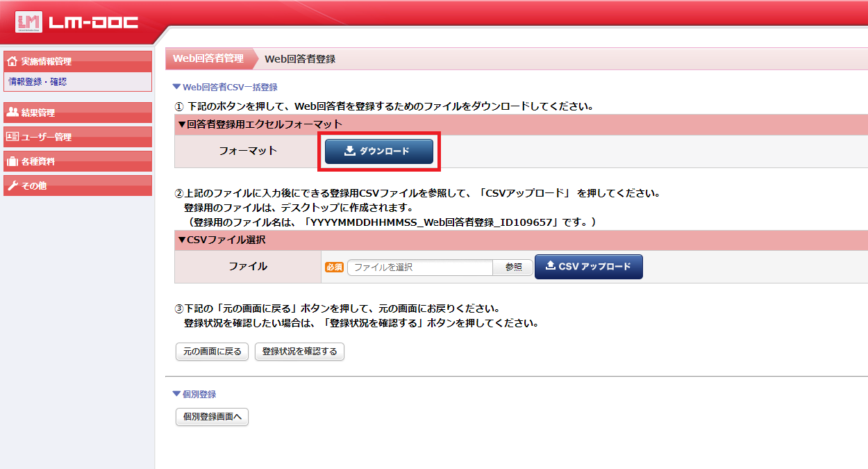Screen dimensions: 868x469
Task: Click the LM-DOC logo
Action: [78, 22]
